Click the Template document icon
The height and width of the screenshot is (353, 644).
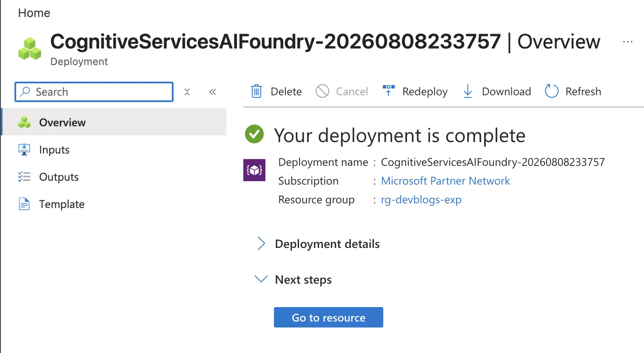coord(24,204)
